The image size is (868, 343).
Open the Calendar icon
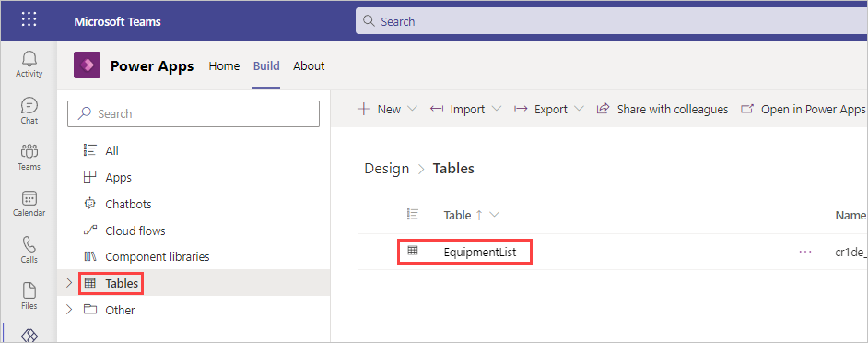coord(29,204)
